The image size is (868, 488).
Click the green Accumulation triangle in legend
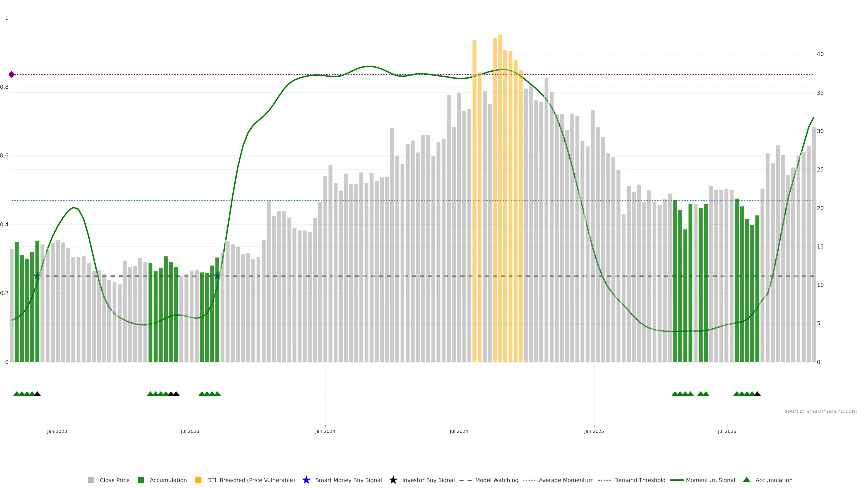click(746, 480)
